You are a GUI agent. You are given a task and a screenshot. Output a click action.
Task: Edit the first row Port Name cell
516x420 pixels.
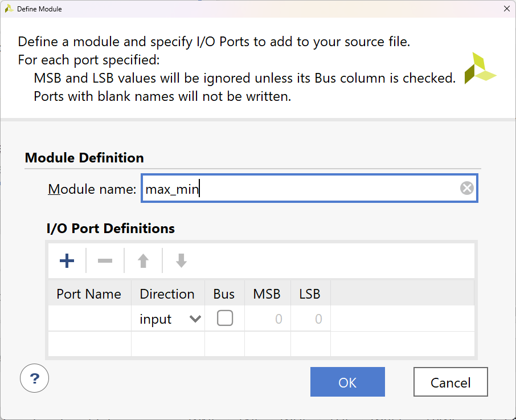coord(89,319)
